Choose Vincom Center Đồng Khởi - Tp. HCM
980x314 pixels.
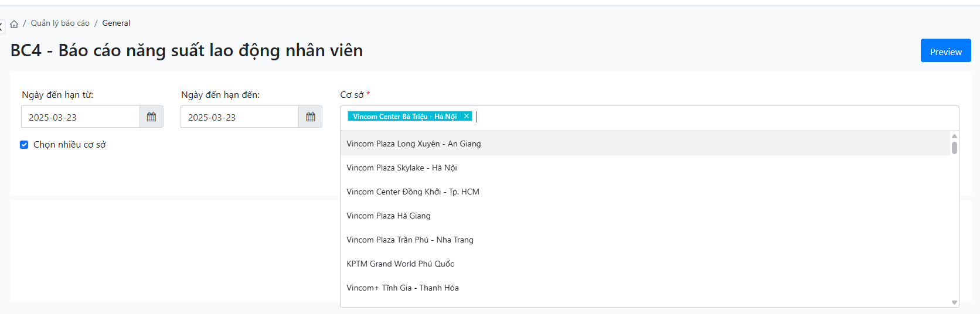413,192
